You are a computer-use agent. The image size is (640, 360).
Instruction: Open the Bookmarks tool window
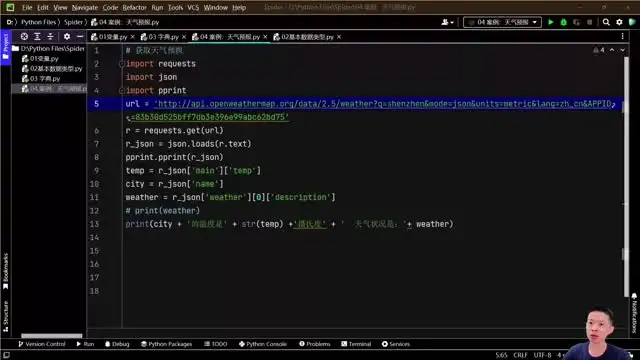[x=5, y=271]
